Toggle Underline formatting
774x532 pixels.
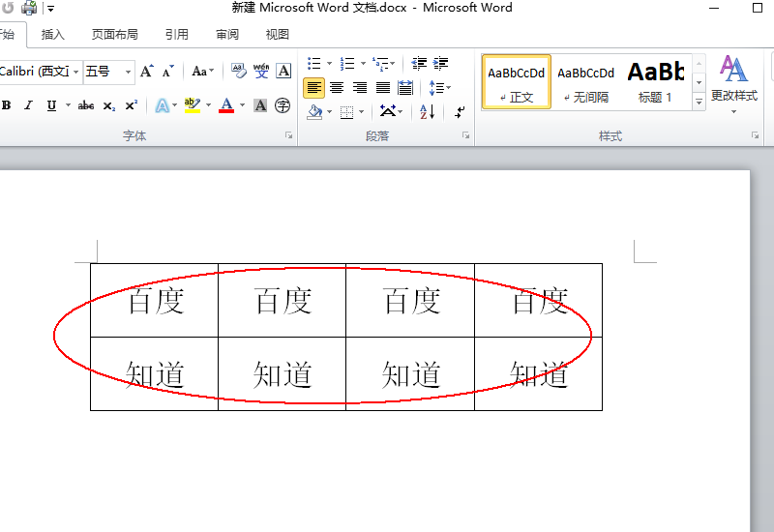tap(51, 105)
